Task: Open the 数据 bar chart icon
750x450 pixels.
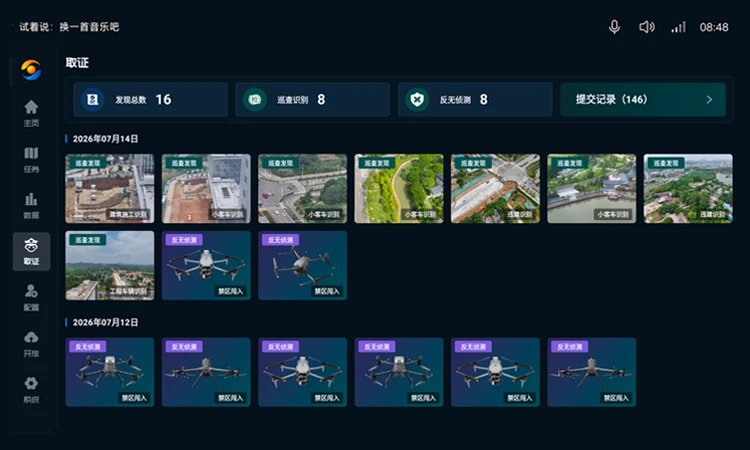Action: (x=31, y=205)
